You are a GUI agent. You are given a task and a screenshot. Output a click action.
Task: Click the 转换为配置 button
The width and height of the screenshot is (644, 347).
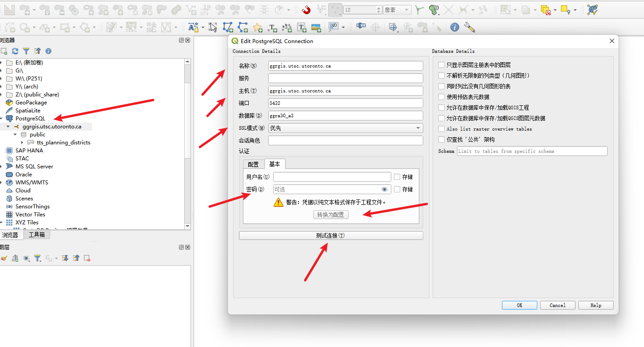click(331, 215)
